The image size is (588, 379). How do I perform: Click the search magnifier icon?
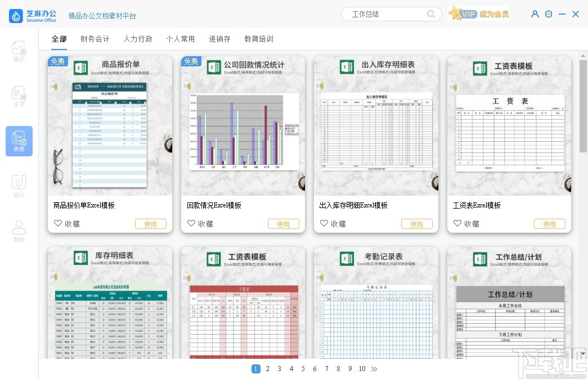click(x=431, y=14)
